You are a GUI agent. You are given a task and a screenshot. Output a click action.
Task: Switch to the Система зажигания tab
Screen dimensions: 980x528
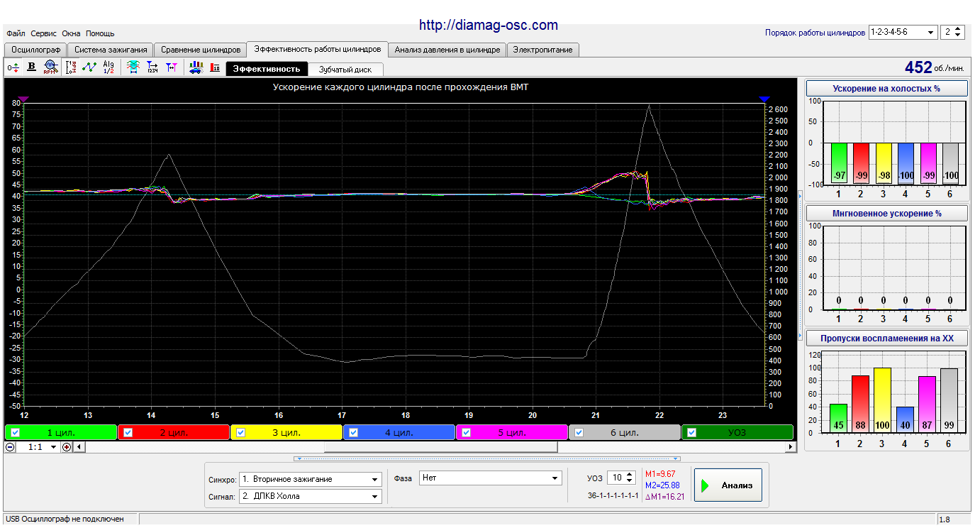111,50
